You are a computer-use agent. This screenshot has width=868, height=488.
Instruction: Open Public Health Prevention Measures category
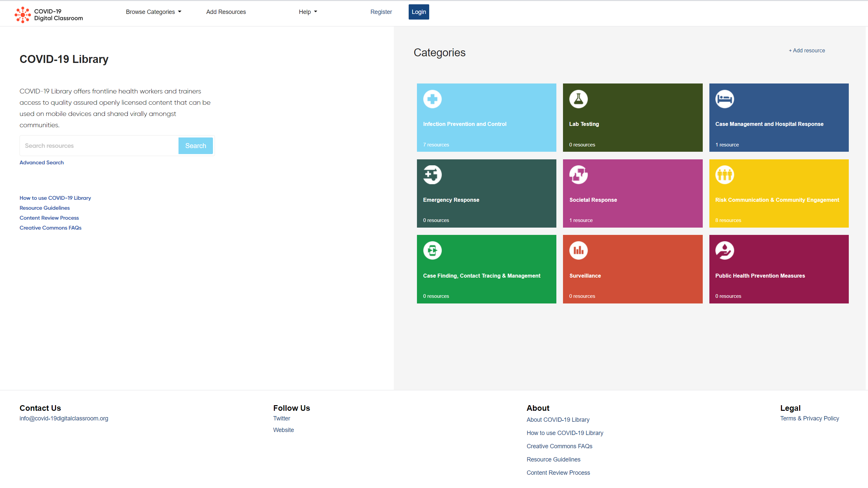tap(760, 276)
